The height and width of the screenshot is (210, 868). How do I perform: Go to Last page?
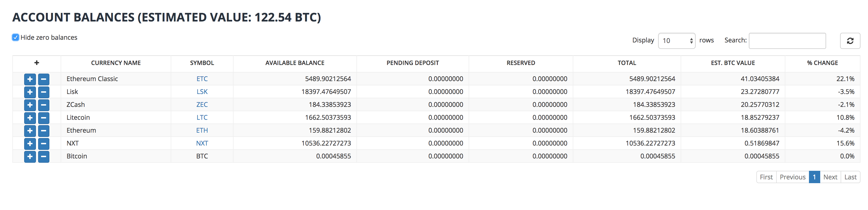click(x=850, y=177)
